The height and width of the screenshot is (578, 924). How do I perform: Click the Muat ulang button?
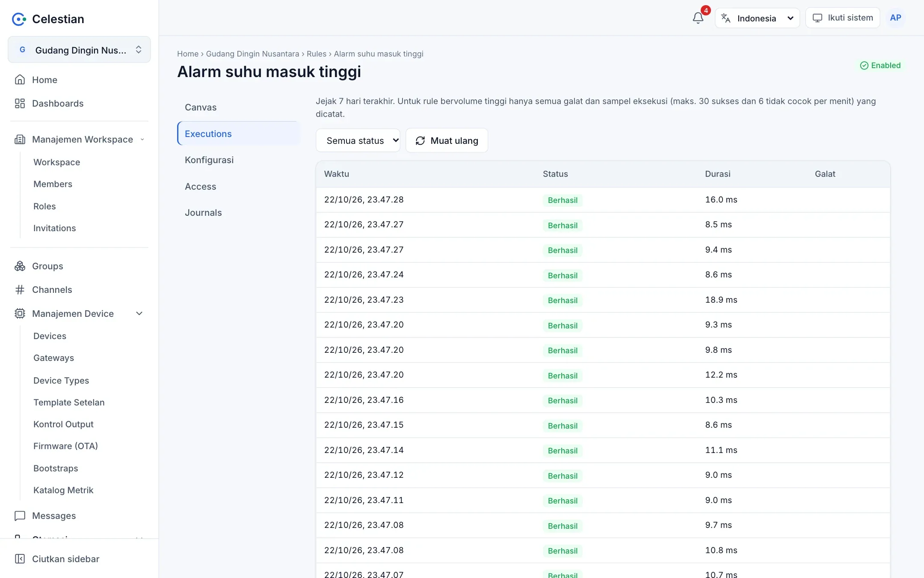coord(447,140)
